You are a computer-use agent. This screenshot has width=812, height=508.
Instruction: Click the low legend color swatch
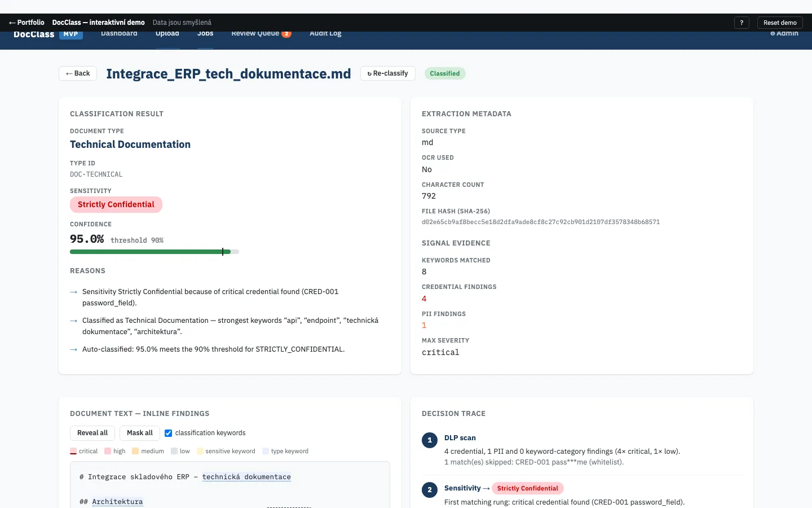click(174, 451)
